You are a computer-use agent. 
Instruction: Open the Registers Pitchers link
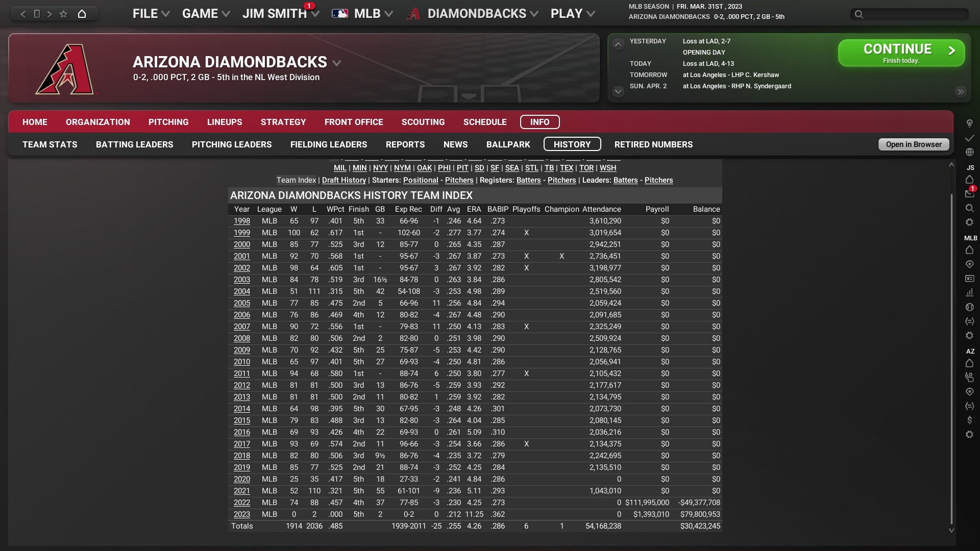(561, 180)
